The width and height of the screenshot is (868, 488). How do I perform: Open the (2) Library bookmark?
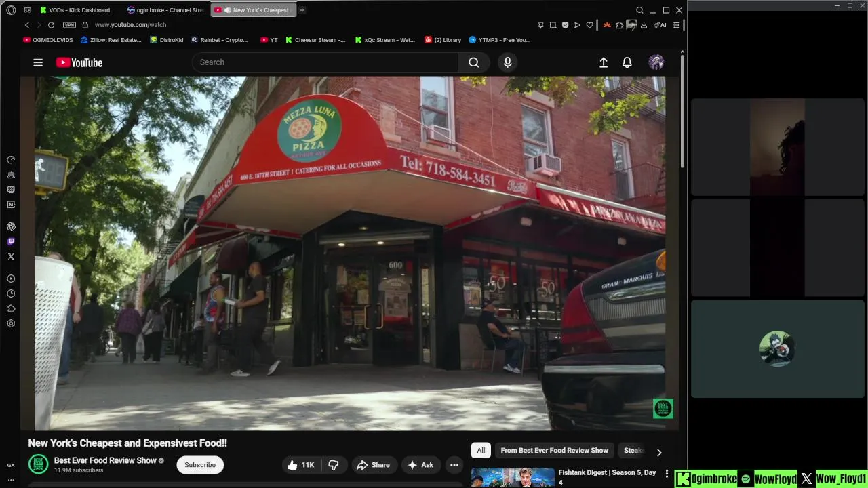(442, 40)
